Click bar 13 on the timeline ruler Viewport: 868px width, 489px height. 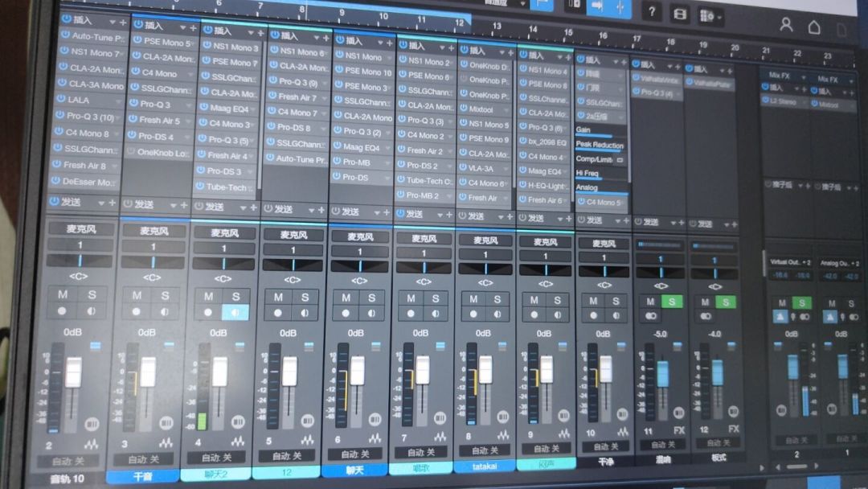tap(497, 26)
